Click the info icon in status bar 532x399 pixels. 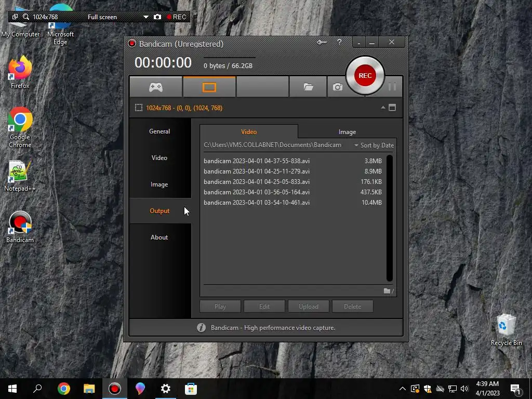pyautogui.click(x=201, y=328)
